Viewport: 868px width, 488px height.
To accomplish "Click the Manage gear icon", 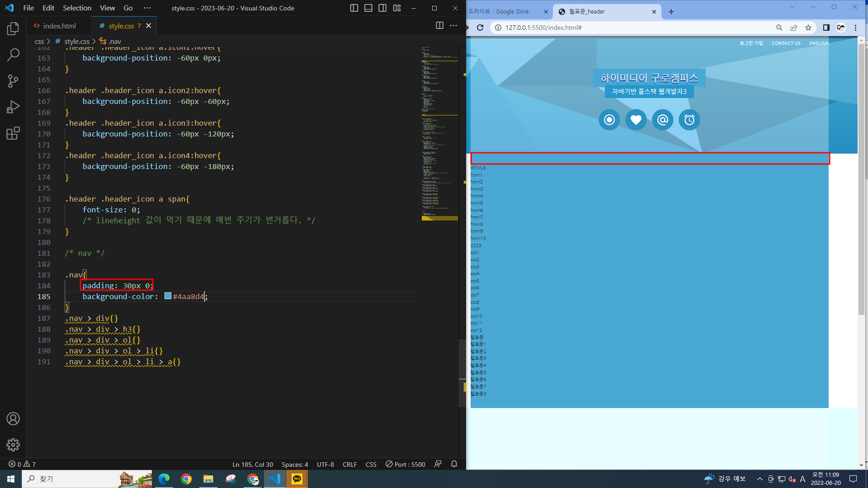I will pos(13,445).
